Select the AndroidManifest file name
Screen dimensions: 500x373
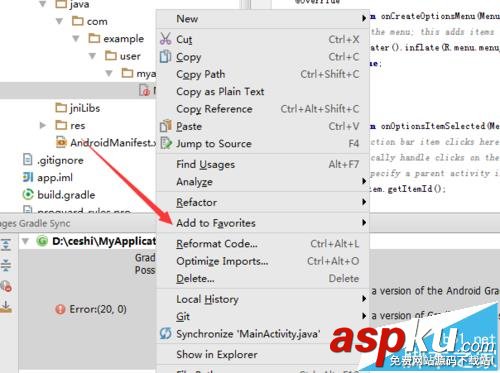[113, 143]
